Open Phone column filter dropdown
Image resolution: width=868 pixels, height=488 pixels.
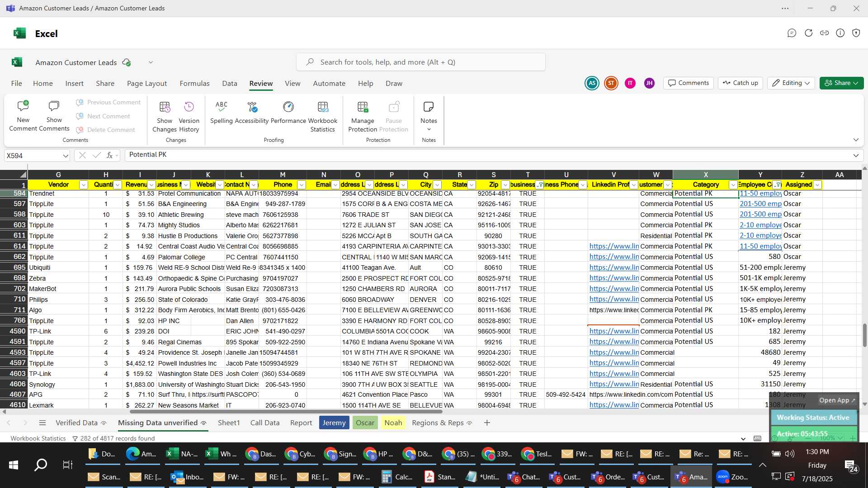[x=302, y=185]
